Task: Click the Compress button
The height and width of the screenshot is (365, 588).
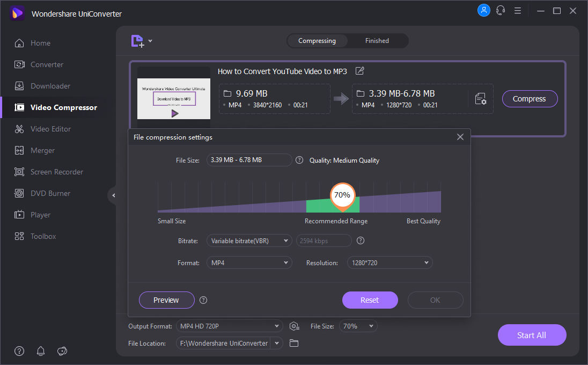Action: pos(530,99)
